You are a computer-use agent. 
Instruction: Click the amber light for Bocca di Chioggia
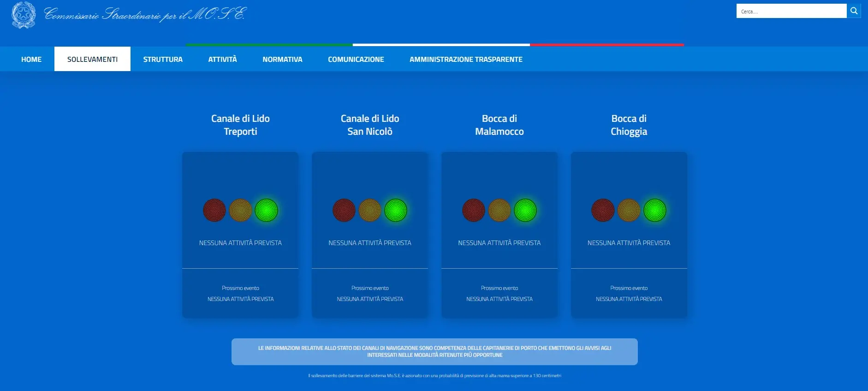629,211
